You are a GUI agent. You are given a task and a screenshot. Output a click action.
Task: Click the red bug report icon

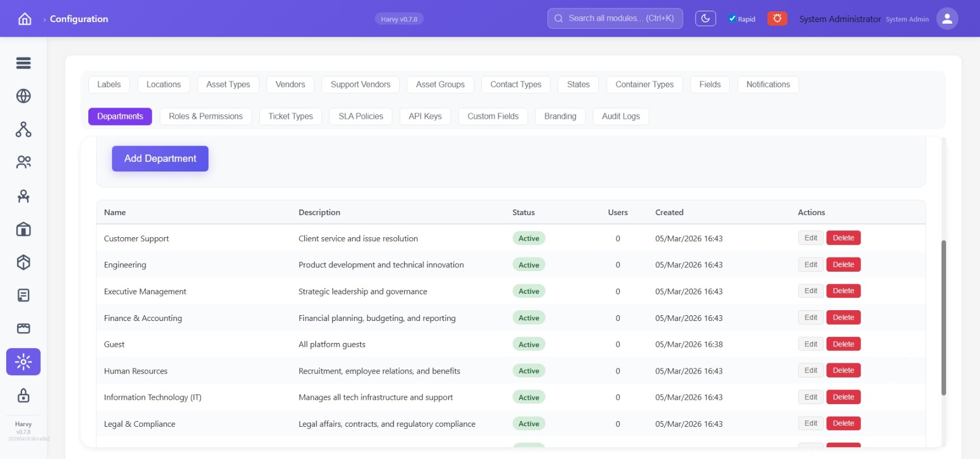coord(777,19)
